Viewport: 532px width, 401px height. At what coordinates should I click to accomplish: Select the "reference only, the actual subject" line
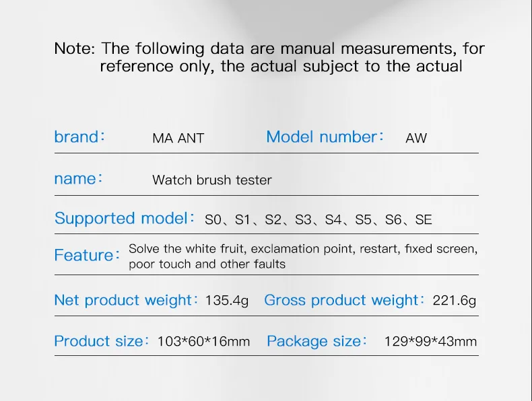pyautogui.click(x=281, y=67)
